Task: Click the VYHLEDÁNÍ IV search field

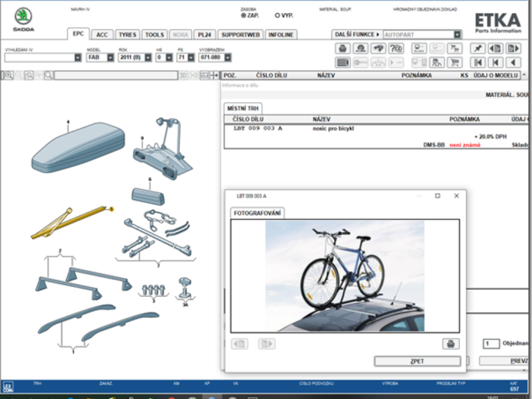Action: (x=39, y=57)
